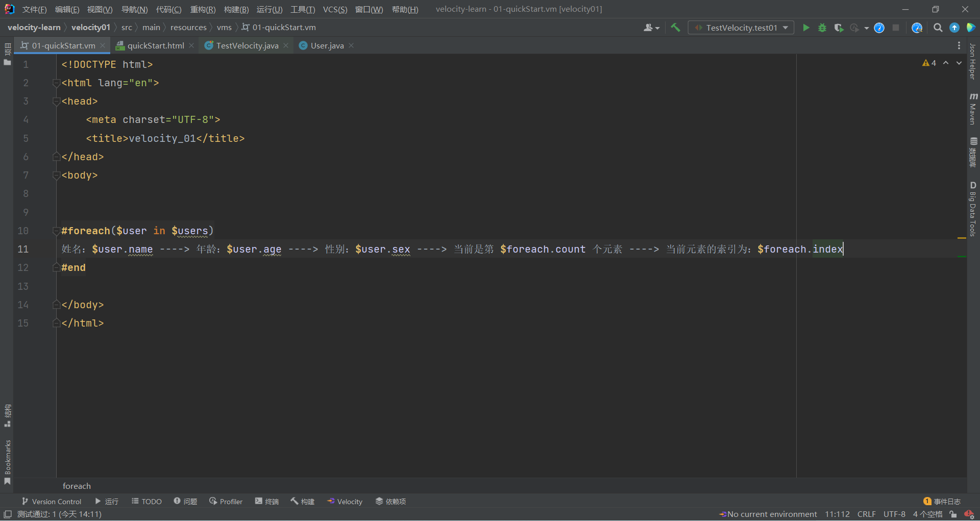Start debugging with the green bug icon

tap(822, 28)
